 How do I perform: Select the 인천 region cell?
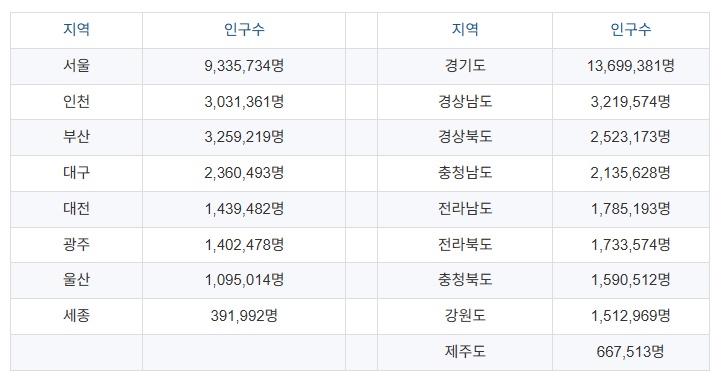coord(76,102)
